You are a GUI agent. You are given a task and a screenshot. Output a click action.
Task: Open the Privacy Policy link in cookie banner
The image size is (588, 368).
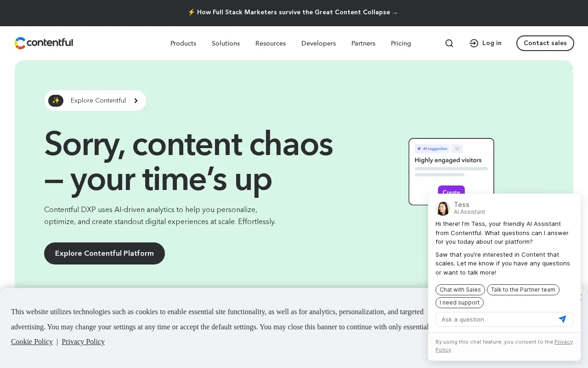83,341
